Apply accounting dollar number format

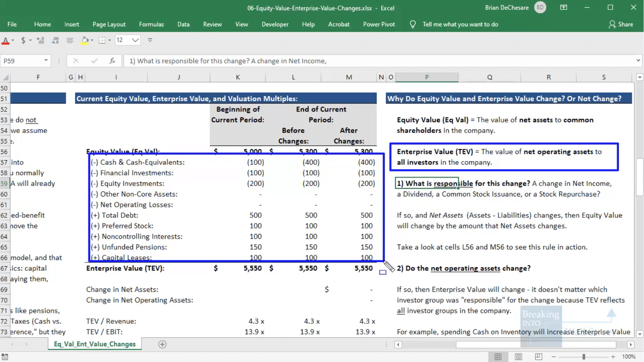[x=23, y=40]
